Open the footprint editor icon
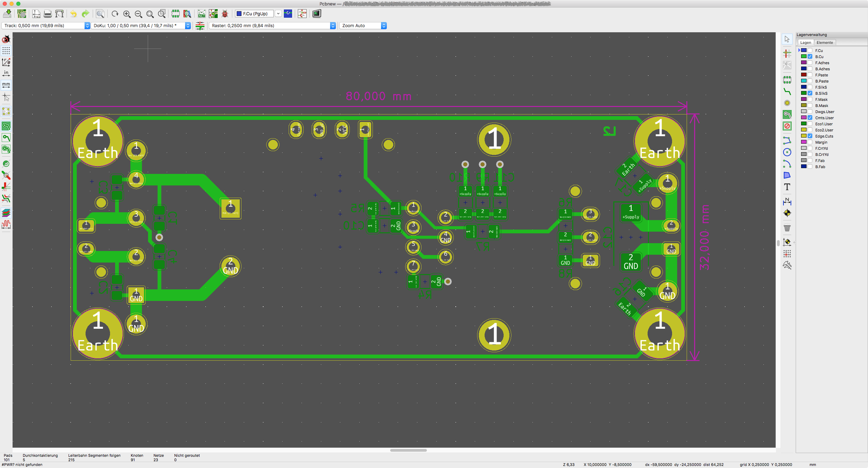The width and height of the screenshot is (868, 468). pyautogui.click(x=175, y=14)
